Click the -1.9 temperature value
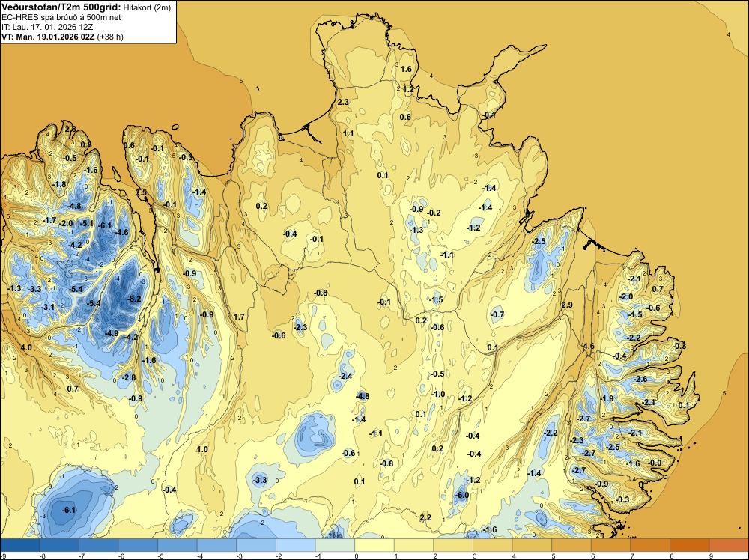The height and width of the screenshot is (560, 749). pyautogui.click(x=607, y=398)
